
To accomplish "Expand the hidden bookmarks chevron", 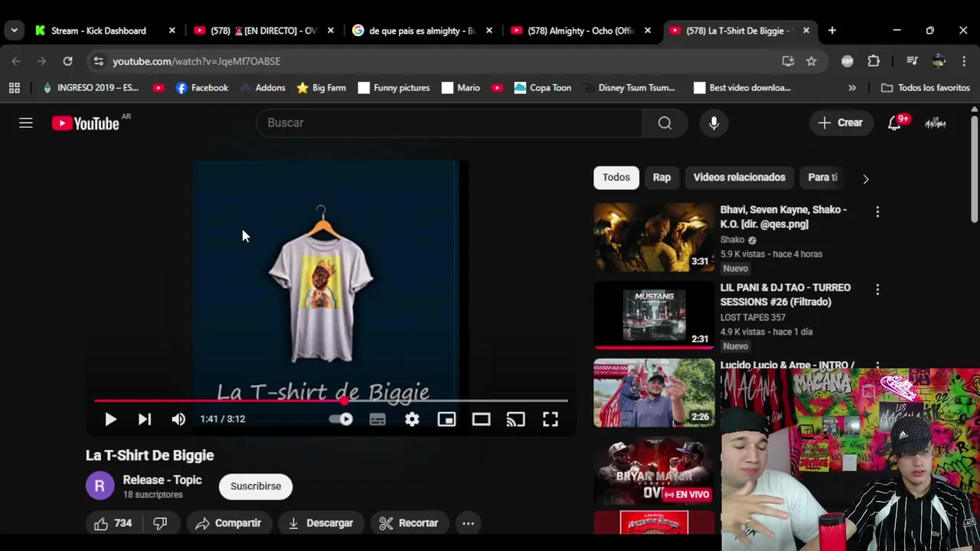I will pyautogui.click(x=852, y=88).
